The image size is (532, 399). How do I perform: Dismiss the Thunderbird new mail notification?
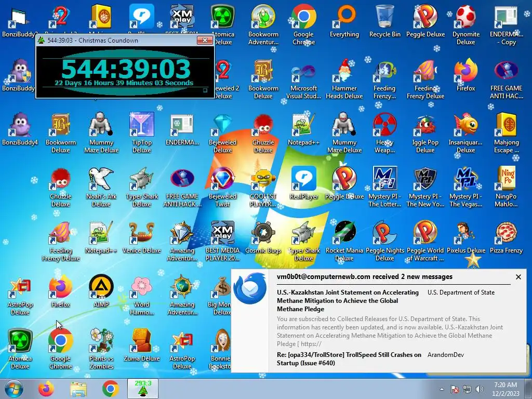pyautogui.click(x=518, y=277)
